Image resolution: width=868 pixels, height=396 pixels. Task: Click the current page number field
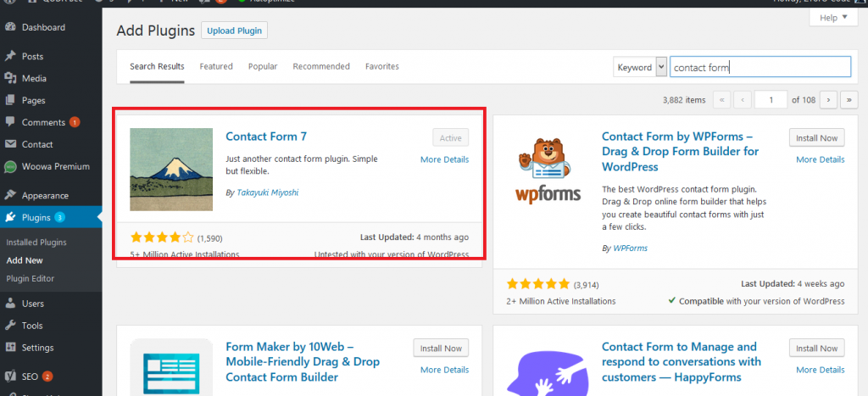[771, 100]
